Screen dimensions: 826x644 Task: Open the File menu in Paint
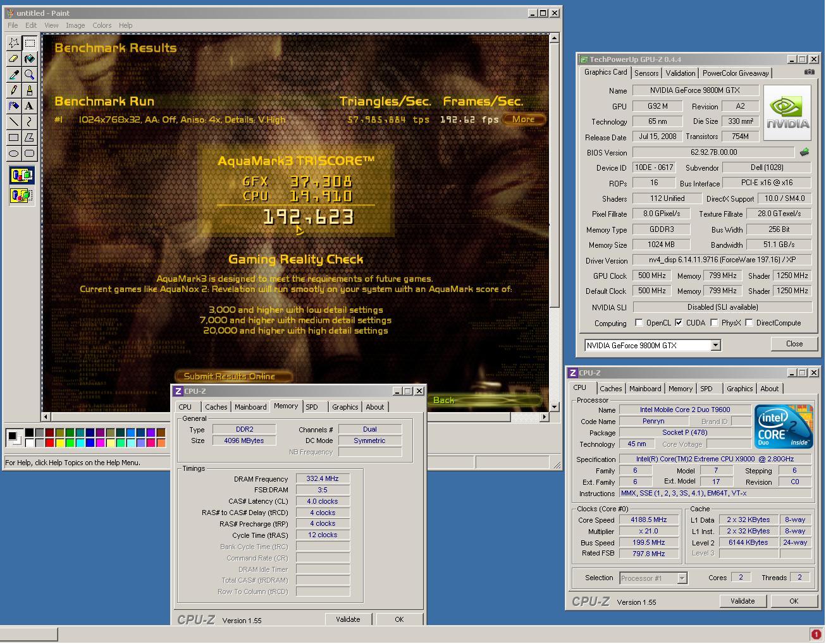click(13, 25)
